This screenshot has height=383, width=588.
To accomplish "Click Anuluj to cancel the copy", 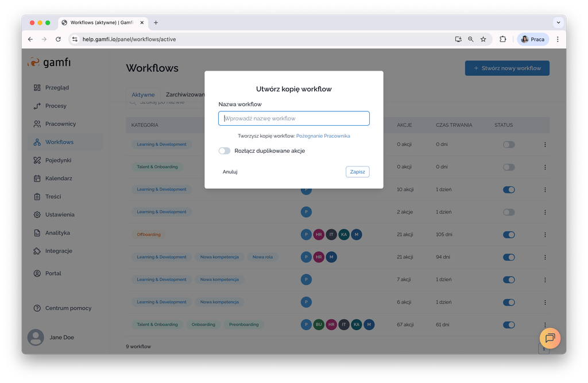I will [230, 172].
